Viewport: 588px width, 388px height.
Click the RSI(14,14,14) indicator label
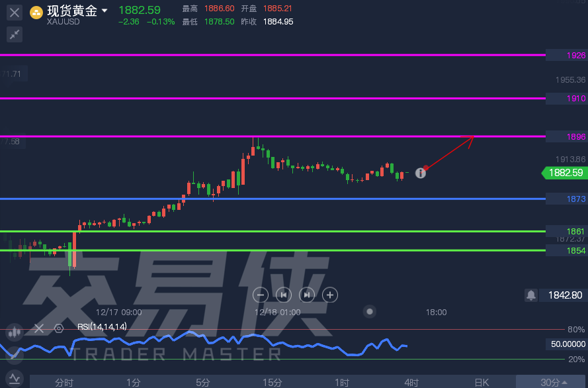point(102,327)
